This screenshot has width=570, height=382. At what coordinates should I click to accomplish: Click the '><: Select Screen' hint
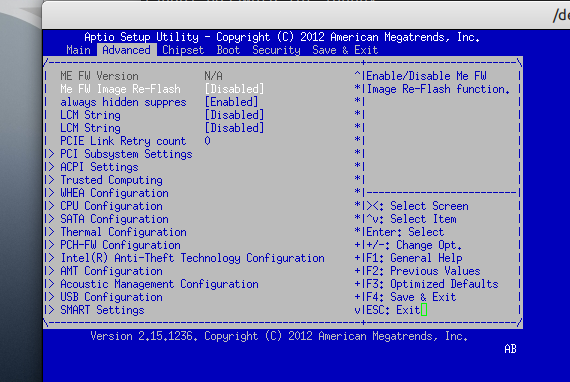(x=417, y=206)
